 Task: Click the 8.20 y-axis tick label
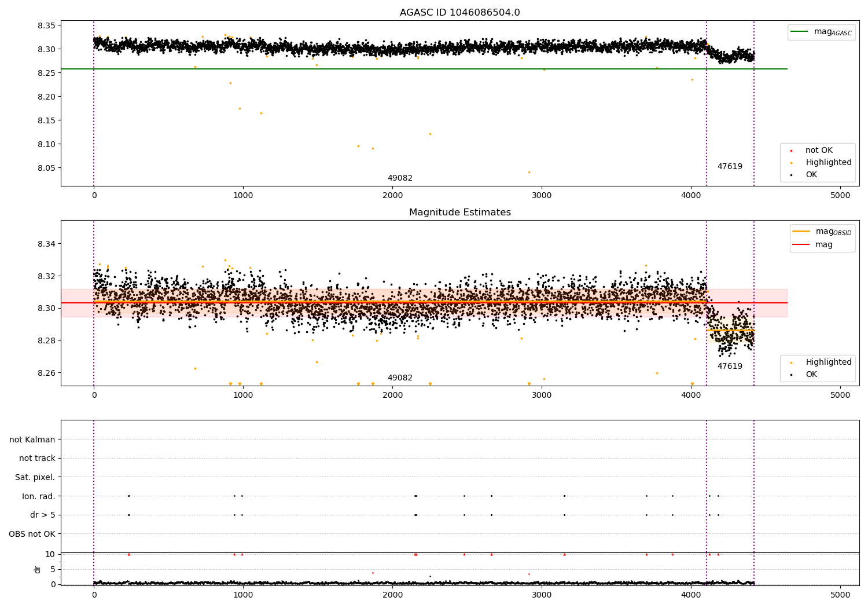tap(47, 97)
